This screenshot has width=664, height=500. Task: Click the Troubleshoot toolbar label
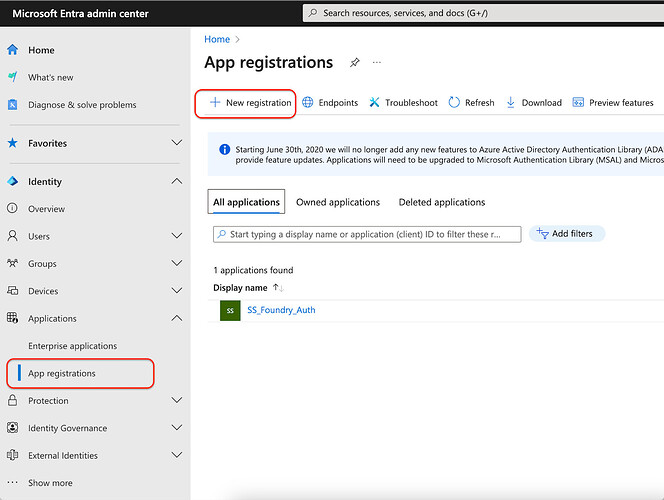411,102
